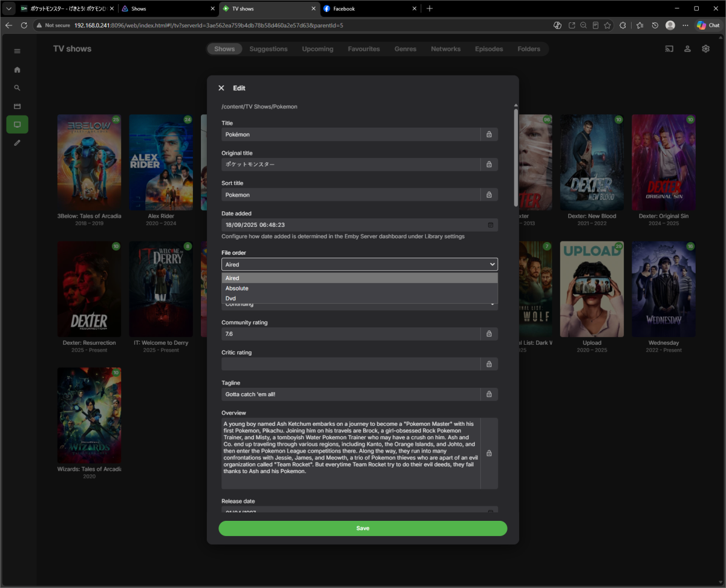Open the IT: Welcome to Derry poster

pyautogui.click(x=161, y=289)
